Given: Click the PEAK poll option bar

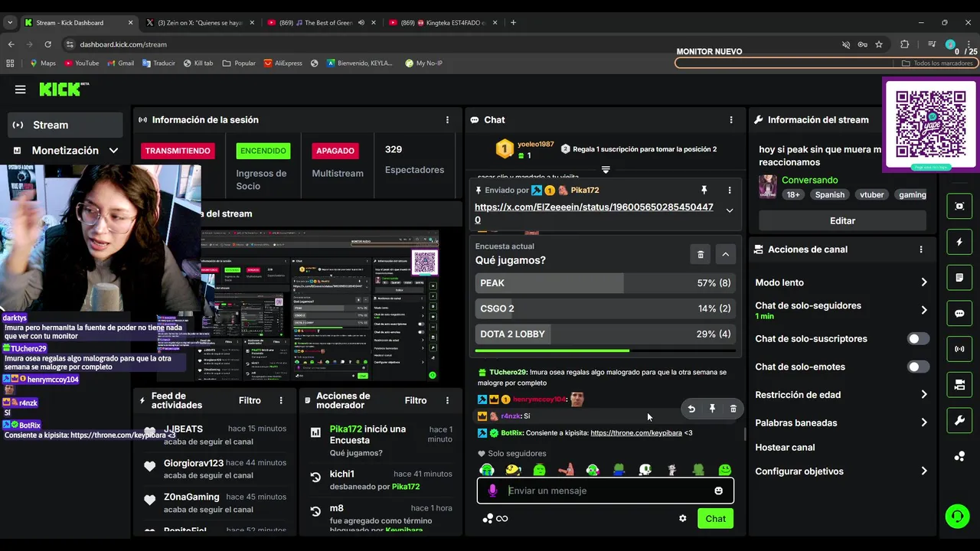Looking at the screenshot, I should tap(605, 283).
